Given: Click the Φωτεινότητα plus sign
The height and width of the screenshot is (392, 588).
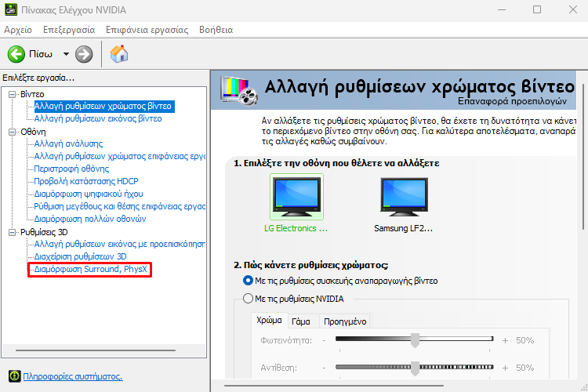Looking at the screenshot, I should (x=505, y=340).
